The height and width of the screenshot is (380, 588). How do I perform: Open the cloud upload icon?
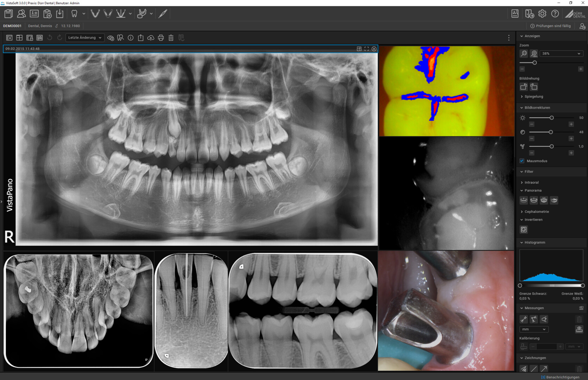point(151,38)
